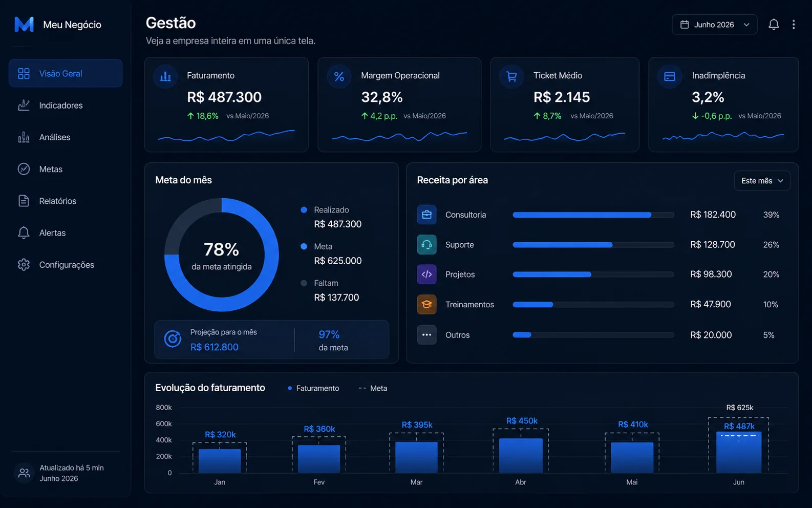The height and width of the screenshot is (508, 812).
Task: Click the 10% Treinamentos share
Action: coord(771,305)
